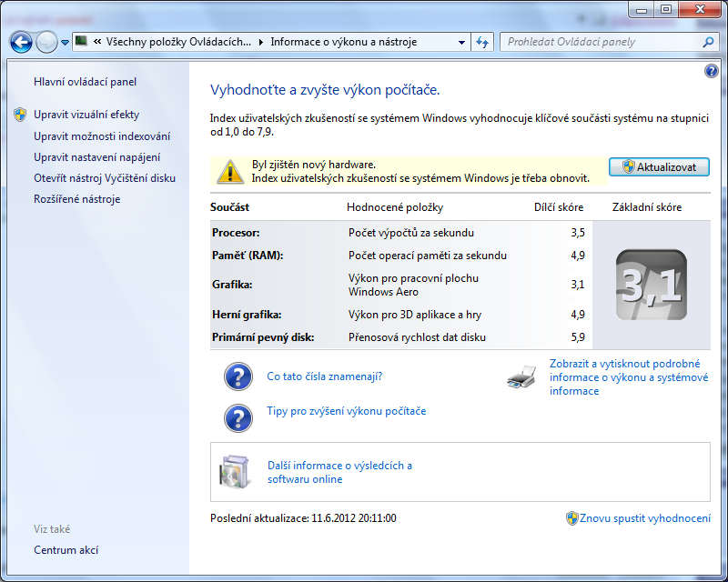Screen dimensions: 728x582
Task: Click the software box icon
Action: [236, 472]
